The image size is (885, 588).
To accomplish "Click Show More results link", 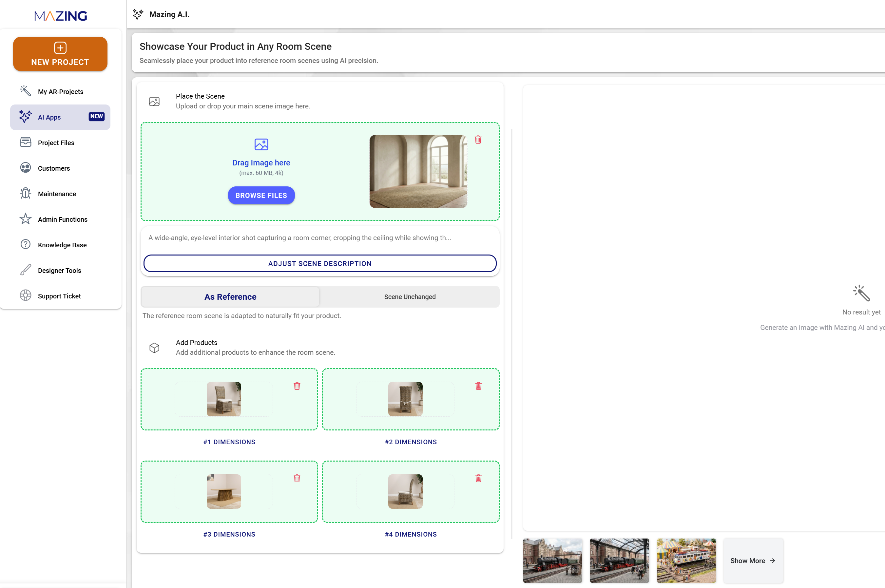I will [752, 560].
